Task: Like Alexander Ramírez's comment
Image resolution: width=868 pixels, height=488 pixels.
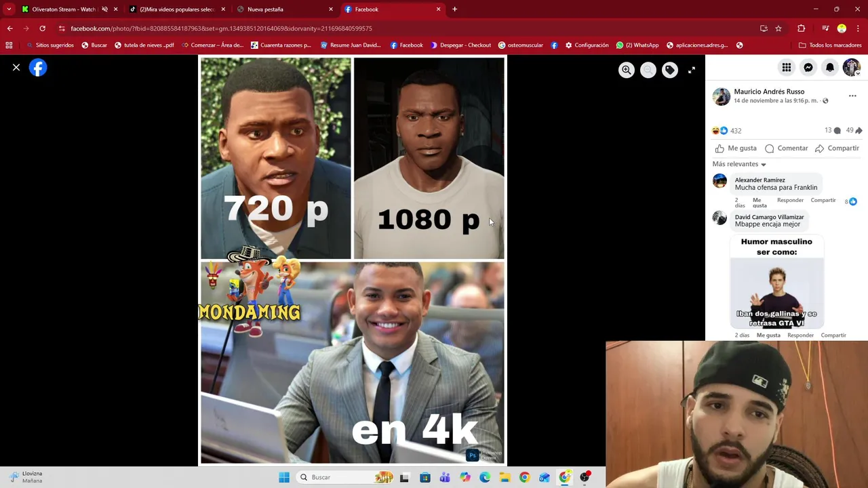Action: (x=759, y=203)
